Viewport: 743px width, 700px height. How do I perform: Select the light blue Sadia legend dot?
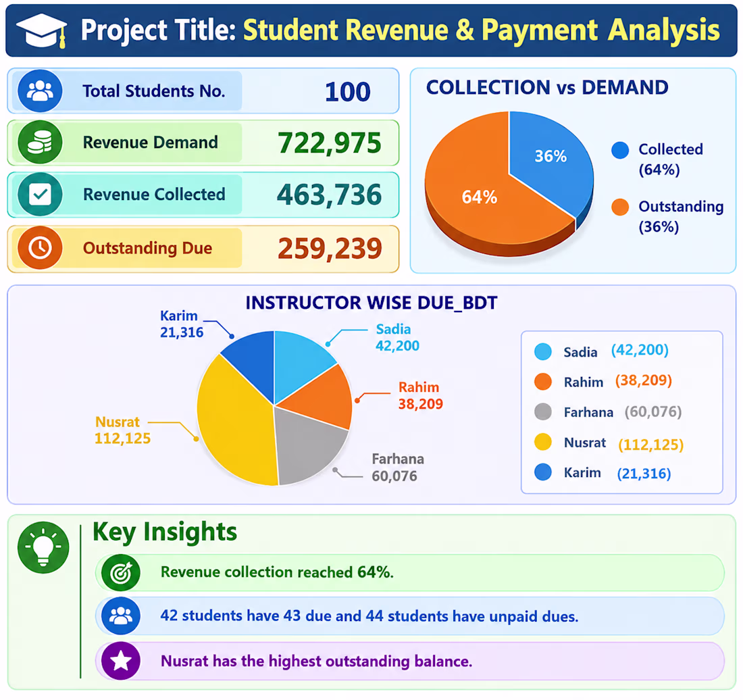click(543, 351)
